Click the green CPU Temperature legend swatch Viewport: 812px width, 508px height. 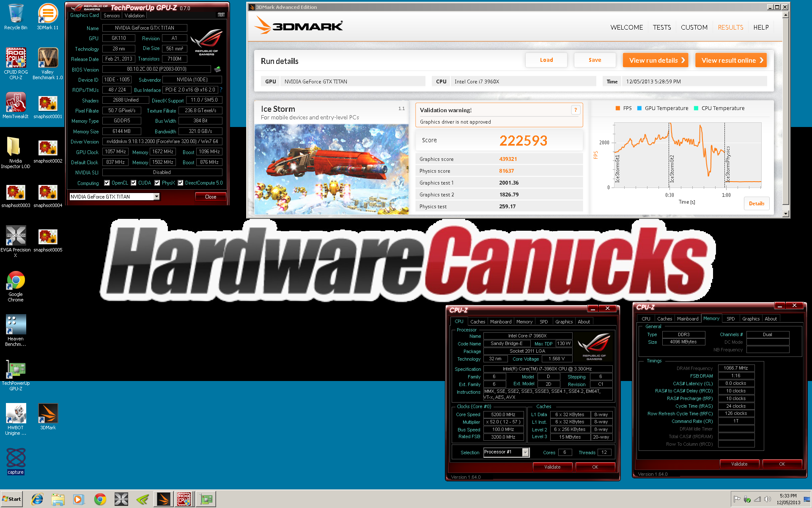(696, 108)
